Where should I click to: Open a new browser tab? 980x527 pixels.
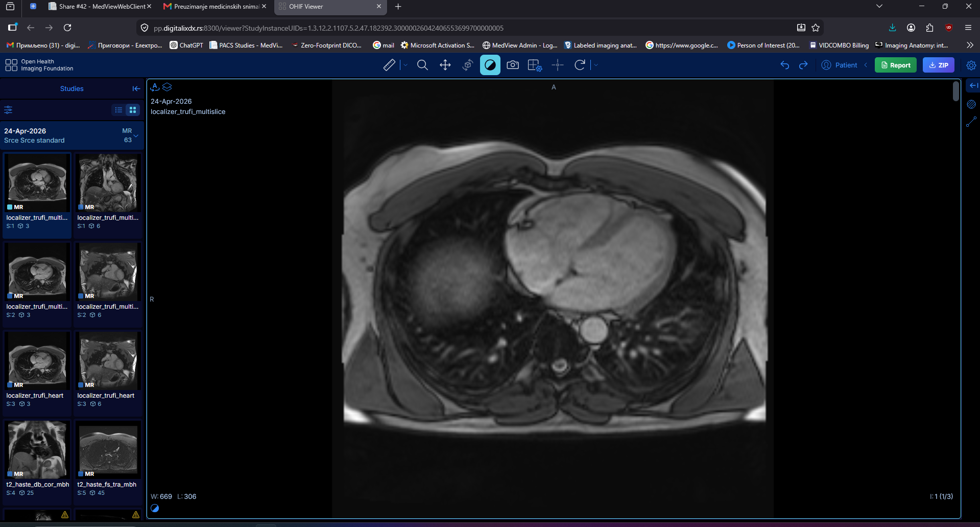point(398,7)
